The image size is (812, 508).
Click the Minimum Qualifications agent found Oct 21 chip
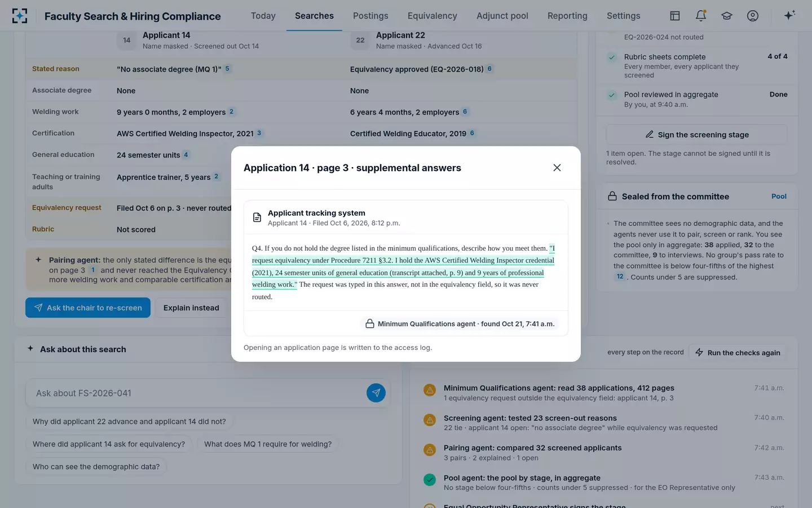pos(461,323)
